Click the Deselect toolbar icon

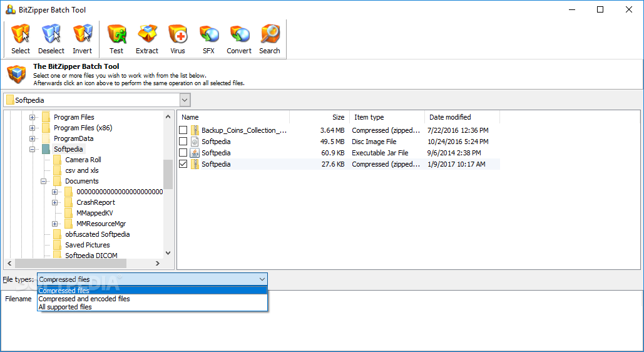[x=51, y=39]
